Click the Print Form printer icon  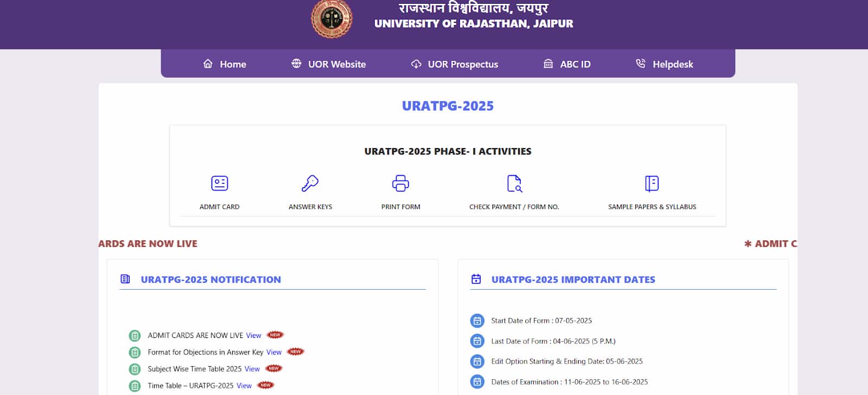pyautogui.click(x=400, y=183)
